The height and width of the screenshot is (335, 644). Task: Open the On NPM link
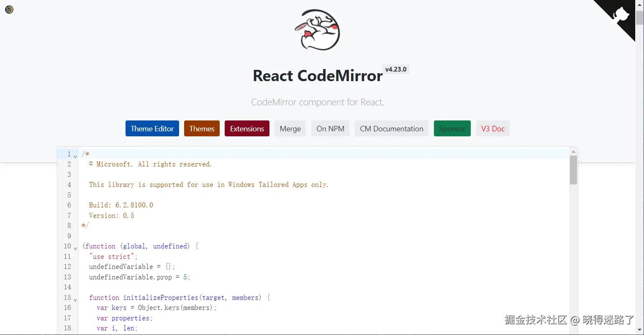click(x=331, y=128)
